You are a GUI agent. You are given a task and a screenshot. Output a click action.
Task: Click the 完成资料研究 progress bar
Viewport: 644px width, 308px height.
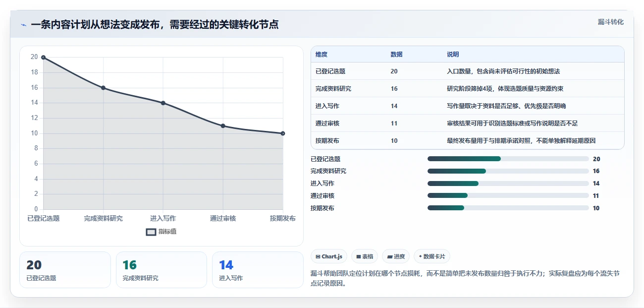coord(508,171)
